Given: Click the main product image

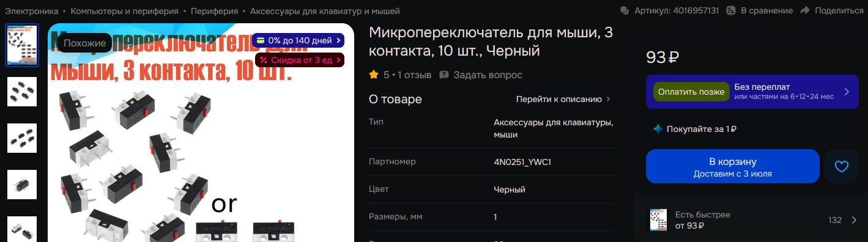Looking at the screenshot, I should click(201, 133).
